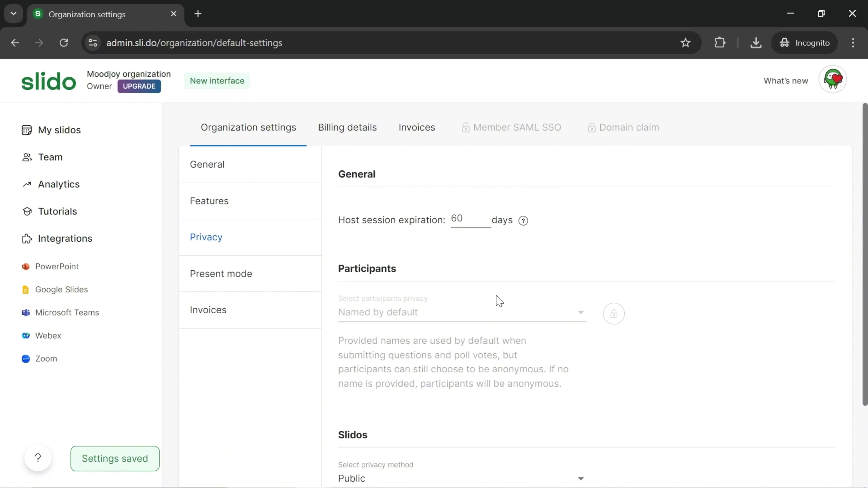Select General in settings submenu
Image resolution: width=868 pixels, height=488 pixels.
[x=250, y=165]
